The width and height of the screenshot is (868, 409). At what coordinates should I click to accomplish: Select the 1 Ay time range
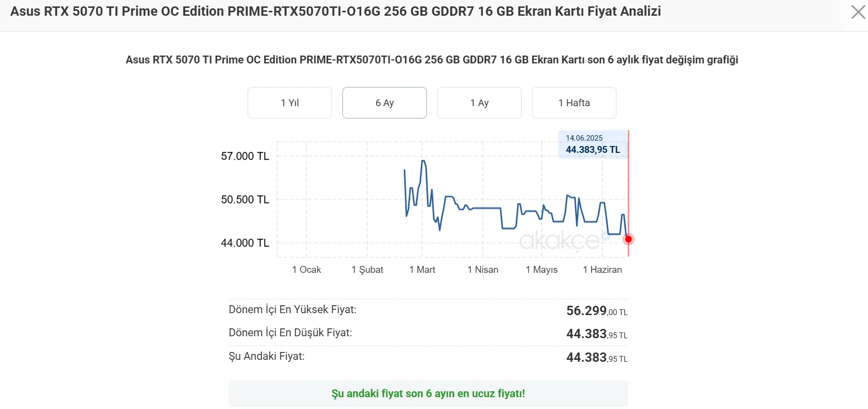479,103
